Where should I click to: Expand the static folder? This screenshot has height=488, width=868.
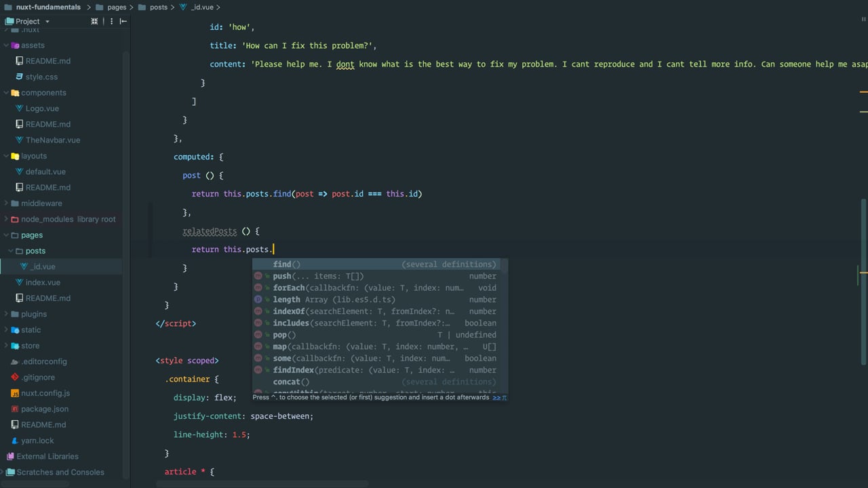click(x=6, y=330)
